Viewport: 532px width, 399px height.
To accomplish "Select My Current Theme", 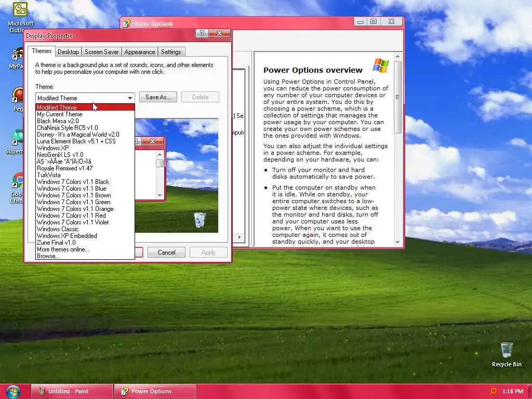I will [x=85, y=114].
